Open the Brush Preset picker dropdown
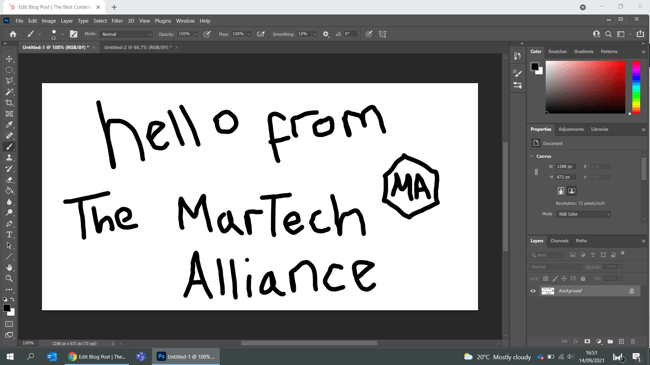 tap(62, 34)
